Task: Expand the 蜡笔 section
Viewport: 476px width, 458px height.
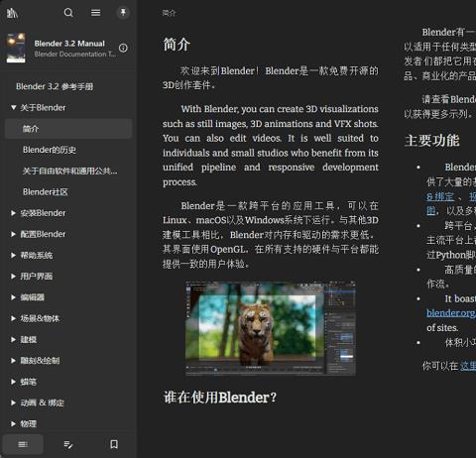Action: 13,382
